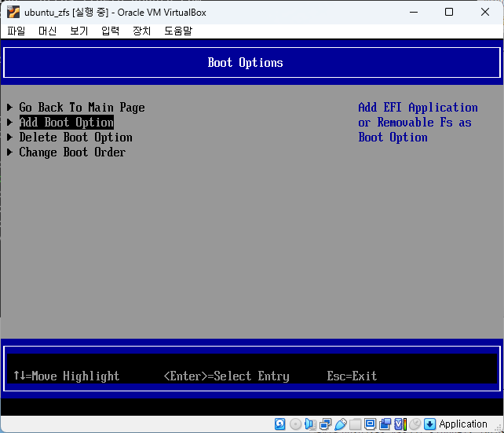Image resolution: width=504 pixels, height=433 pixels.
Task: Click the mouse integration status icon
Action: pyautogui.click(x=415, y=424)
